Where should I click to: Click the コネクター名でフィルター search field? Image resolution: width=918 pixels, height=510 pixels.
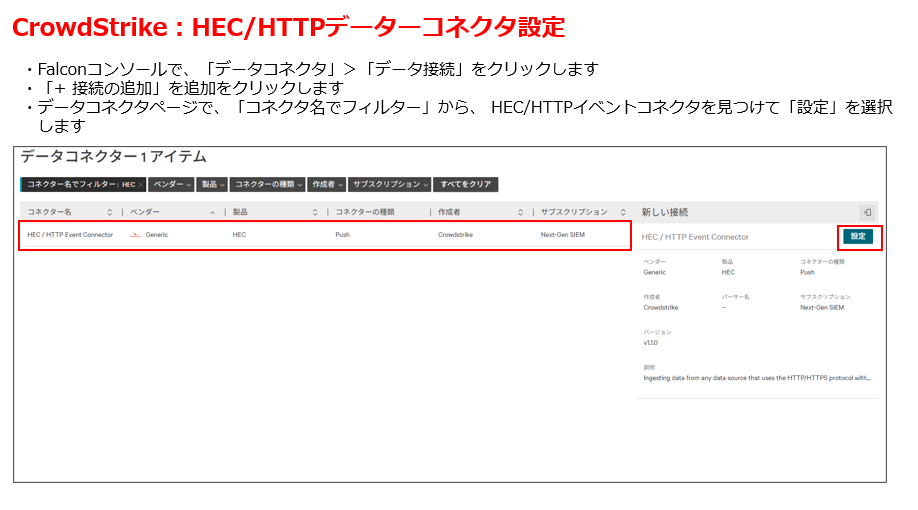[80, 185]
